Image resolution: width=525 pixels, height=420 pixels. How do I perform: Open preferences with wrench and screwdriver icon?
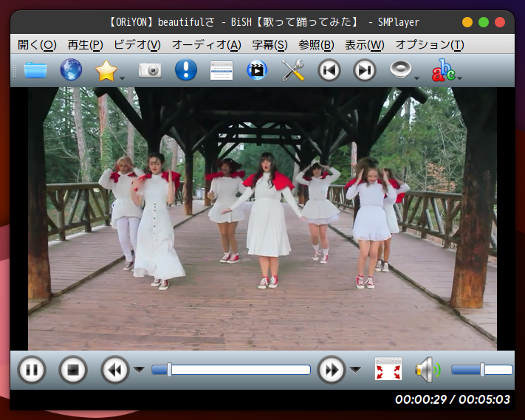[293, 70]
